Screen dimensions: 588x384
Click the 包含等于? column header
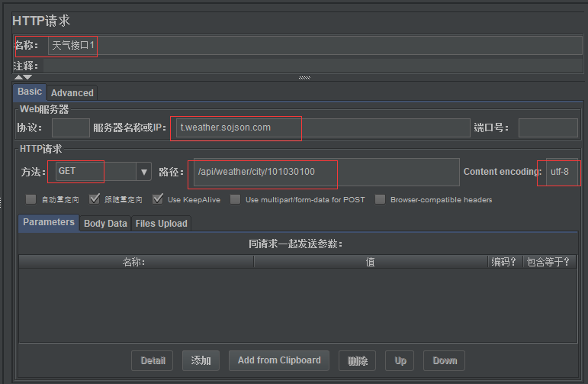[x=549, y=262]
